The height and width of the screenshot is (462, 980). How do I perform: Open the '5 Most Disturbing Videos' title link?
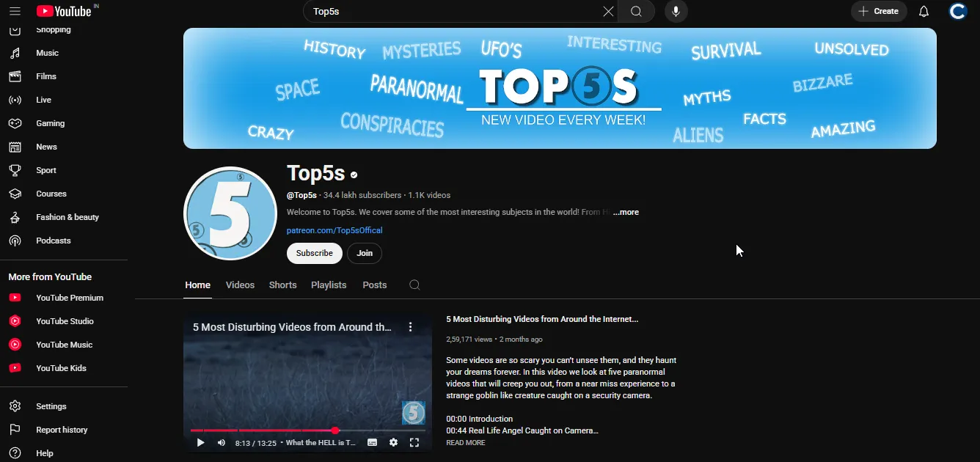click(542, 319)
